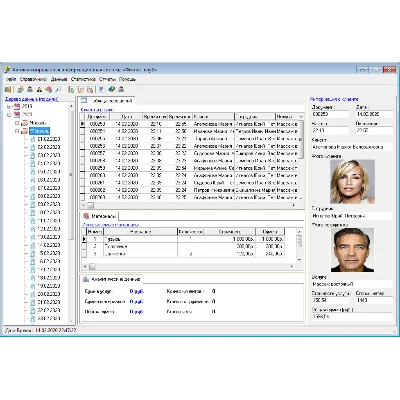Collapse the 2020 year node
Image resolution: width=400 pixels, height=400 pixels.
click(x=9, y=115)
